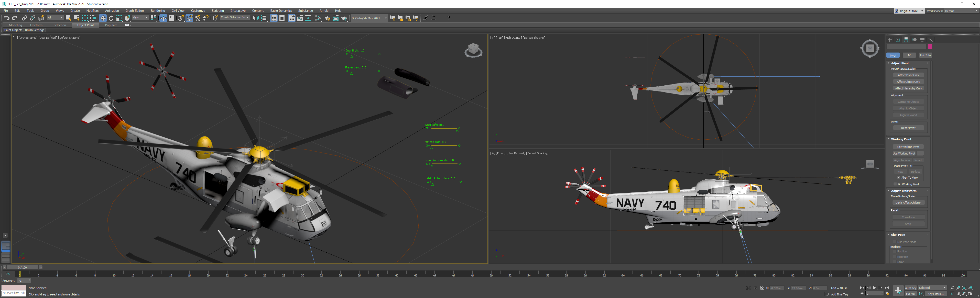Switch to the Freeform ribbon tab
The height and width of the screenshot is (298, 980).
point(36,25)
